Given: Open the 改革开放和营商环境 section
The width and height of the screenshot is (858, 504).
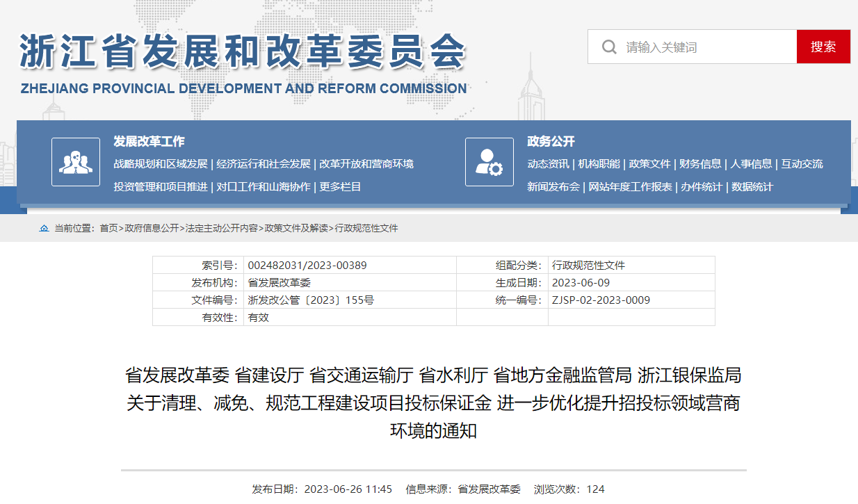Looking at the screenshot, I should click(x=366, y=164).
